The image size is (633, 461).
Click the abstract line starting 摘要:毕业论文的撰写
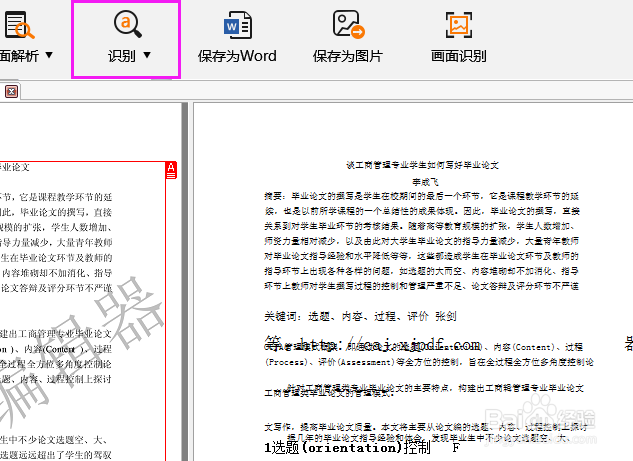[x=421, y=196]
